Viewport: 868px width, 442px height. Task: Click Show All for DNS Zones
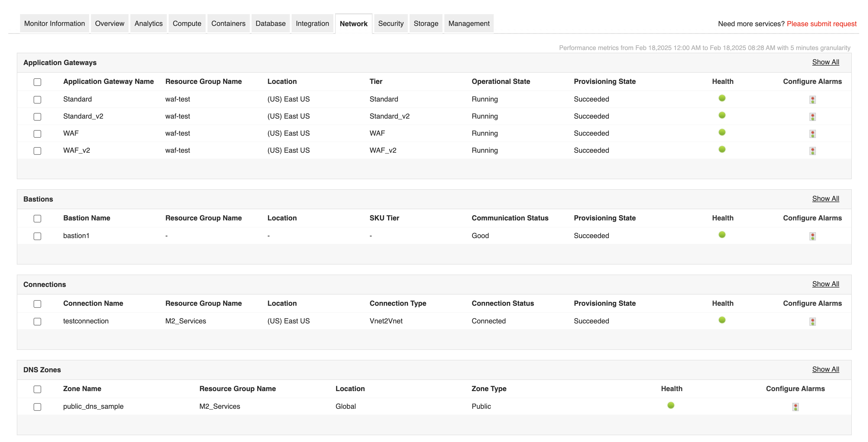coord(826,369)
